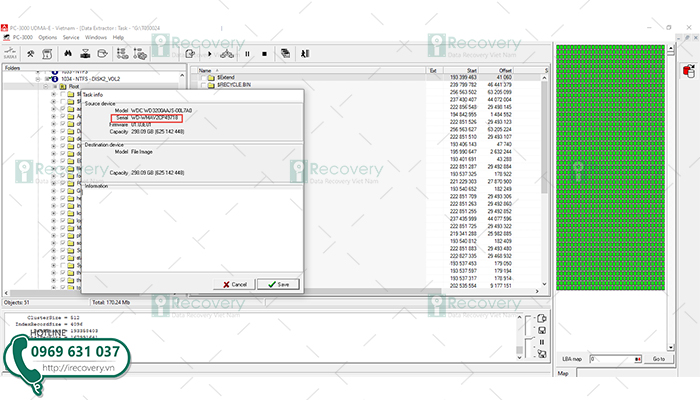Screen dimensions: 700x400
Task: Open the Options menu
Action: tap(47, 37)
